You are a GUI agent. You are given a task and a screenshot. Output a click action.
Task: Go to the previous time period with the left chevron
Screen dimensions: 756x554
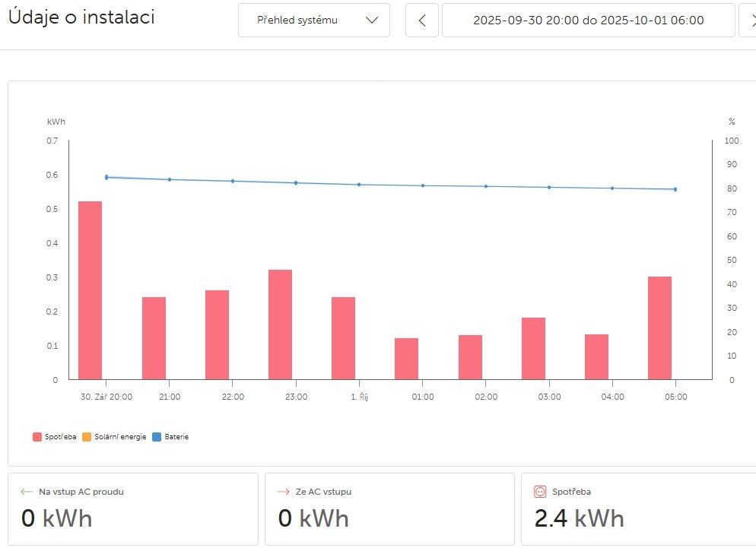(422, 21)
